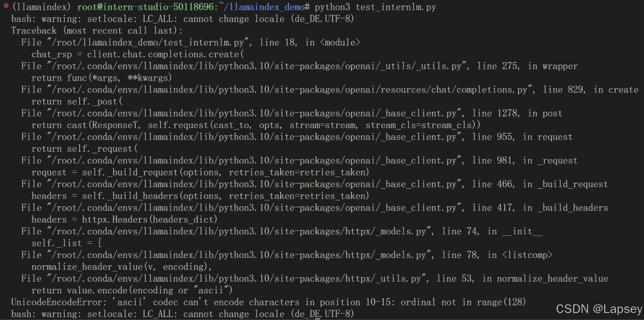Open the _base_client.py line 466 path
Viewport: 644px width, 320px height.
tap(254, 184)
